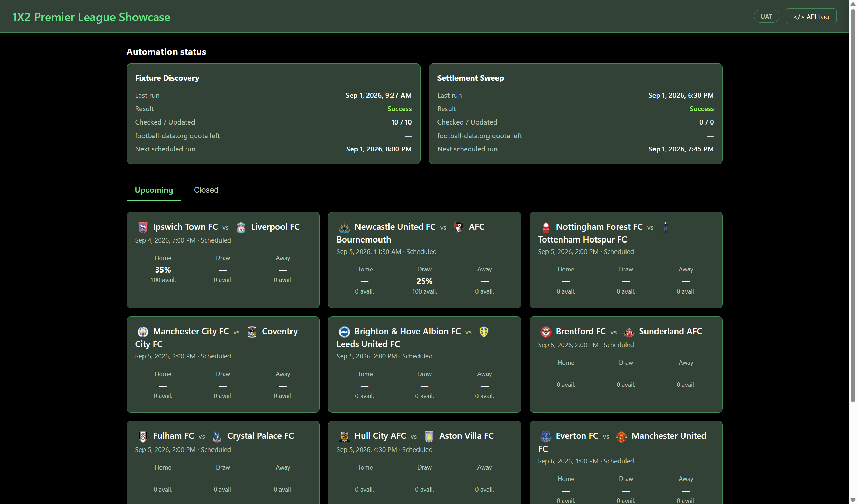The width and height of the screenshot is (857, 504).
Task: Select Home outcome on Newcastle vs Bournemouth
Action: (x=365, y=280)
